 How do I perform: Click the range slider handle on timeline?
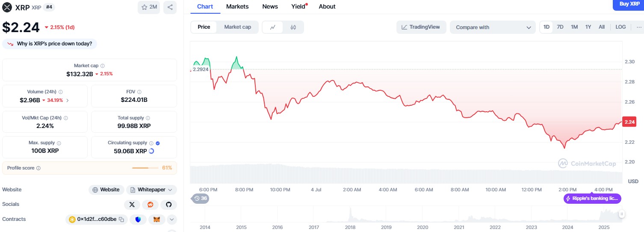pyautogui.click(x=621, y=214)
